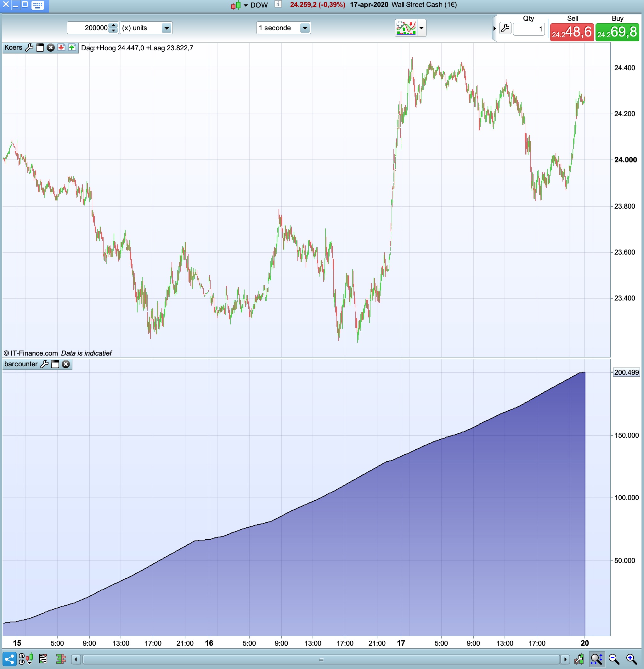Open the order book icon
644x669 pixels.
coord(61,659)
